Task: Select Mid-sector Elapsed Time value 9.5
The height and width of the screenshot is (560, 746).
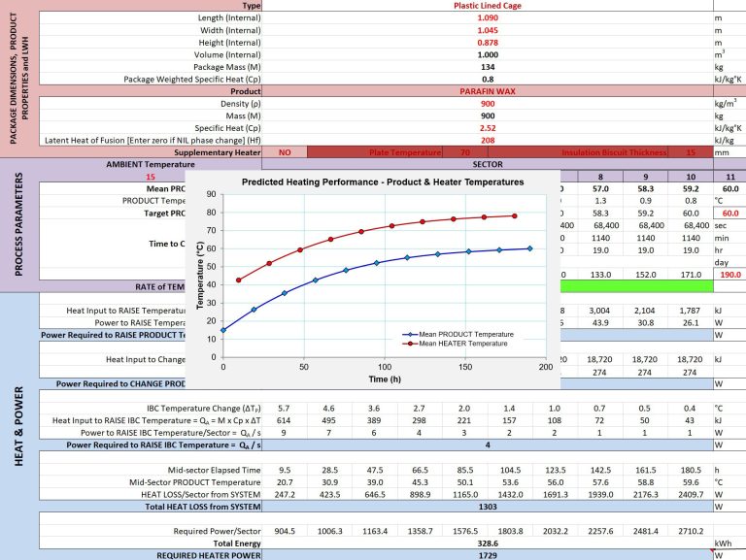Action: [284, 470]
